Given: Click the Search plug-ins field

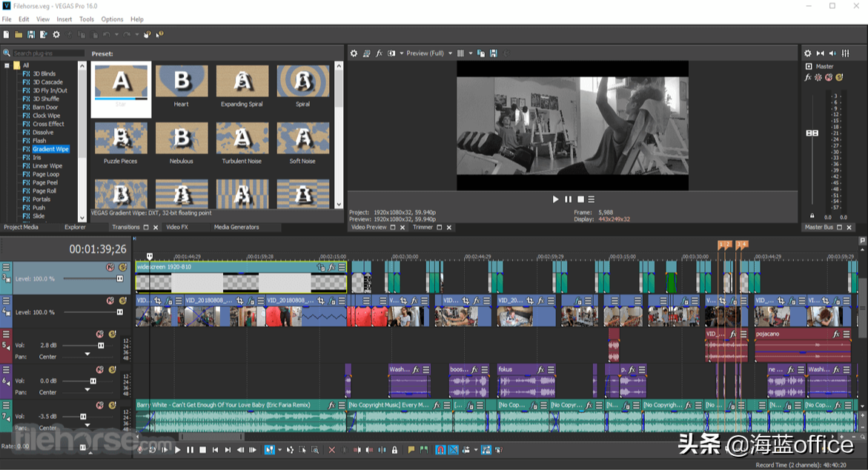Looking at the screenshot, I should [x=47, y=53].
